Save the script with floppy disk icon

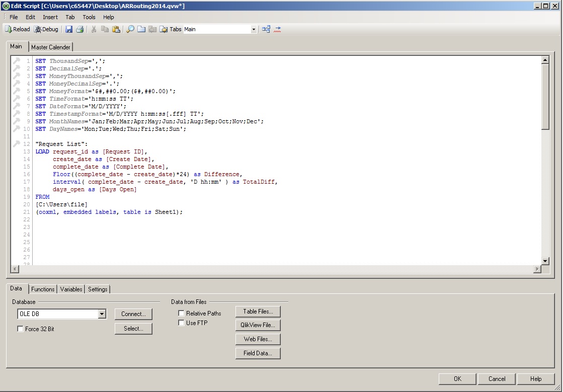tap(69, 29)
